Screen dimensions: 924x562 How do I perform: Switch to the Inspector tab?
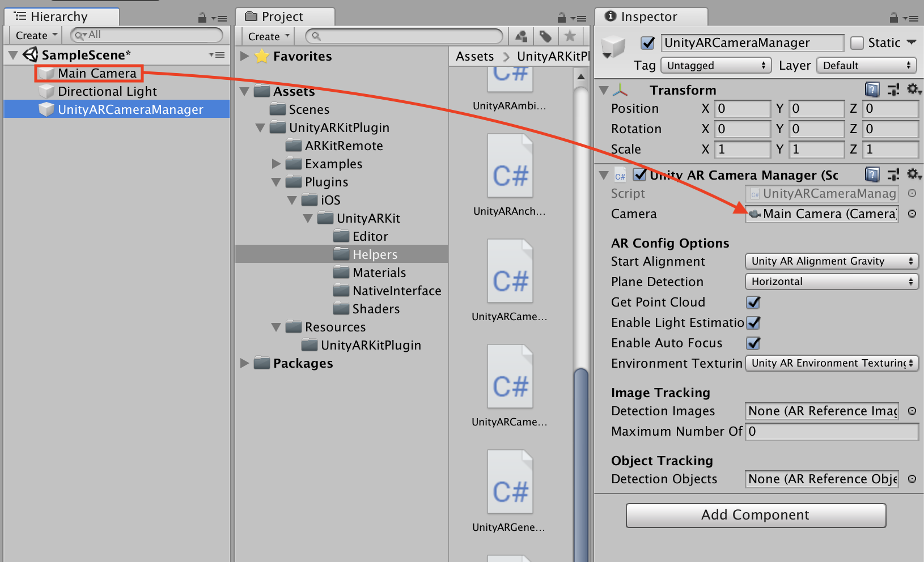(648, 16)
